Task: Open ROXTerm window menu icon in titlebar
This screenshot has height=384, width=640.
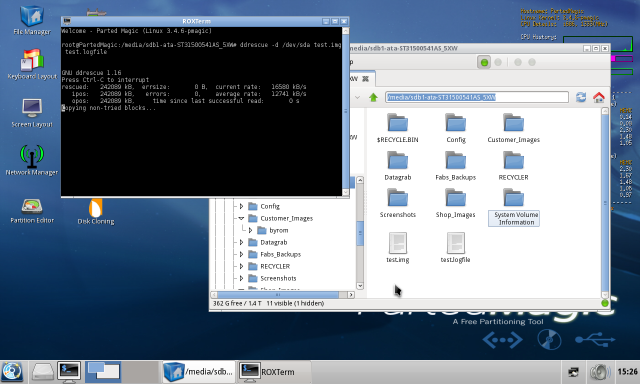Action: 67,21
